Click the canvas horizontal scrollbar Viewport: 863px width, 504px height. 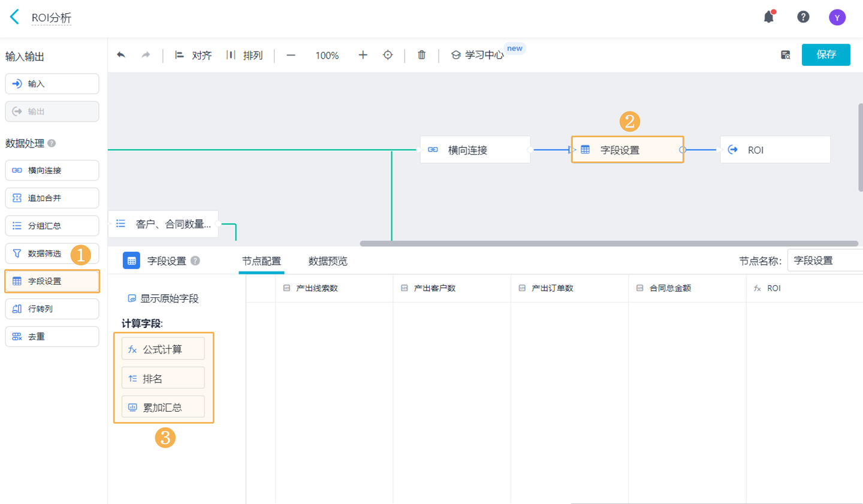click(x=608, y=243)
